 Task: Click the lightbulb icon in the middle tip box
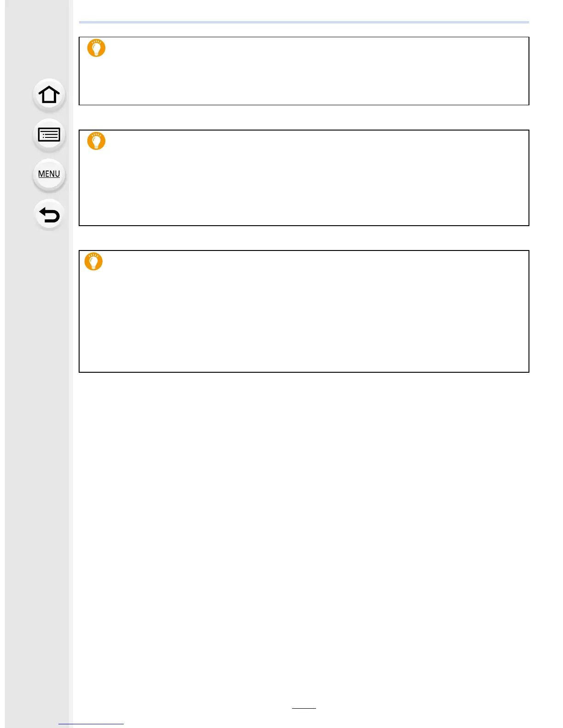point(96,141)
